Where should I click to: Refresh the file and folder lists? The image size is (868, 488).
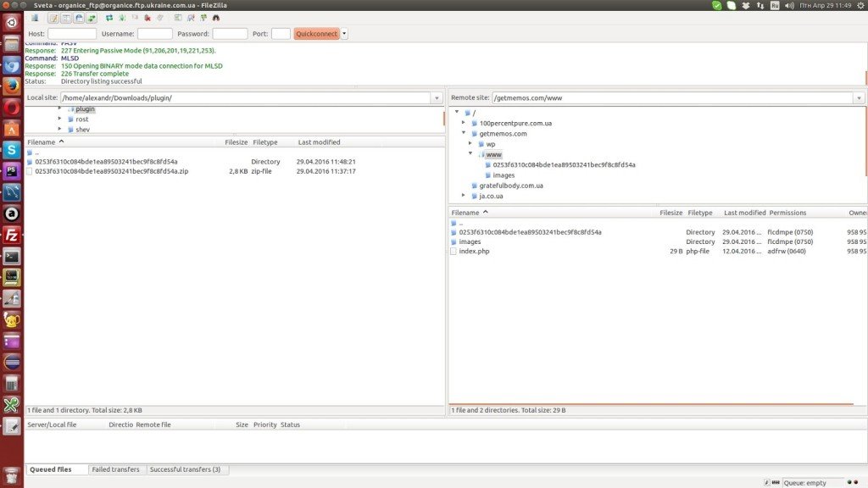(109, 18)
